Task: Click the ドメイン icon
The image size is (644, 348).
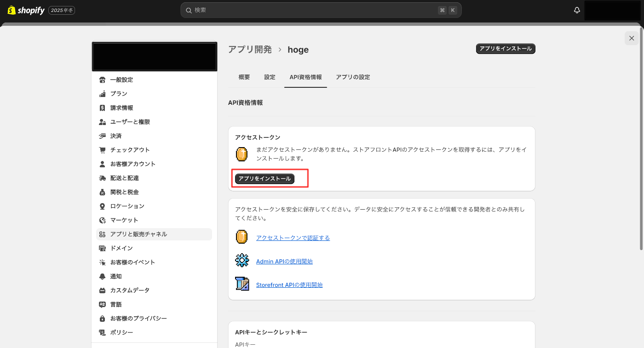Action: pos(103,248)
